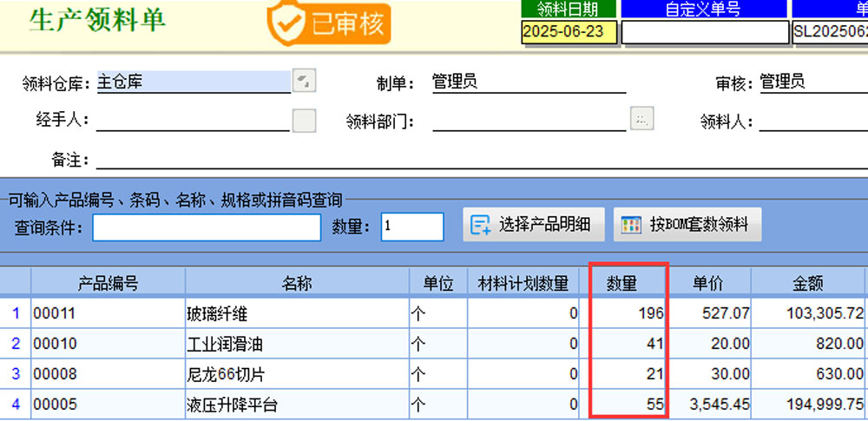This screenshot has width=868, height=421.
Task: Select the 材料计划数量 column header
Action: tap(523, 283)
